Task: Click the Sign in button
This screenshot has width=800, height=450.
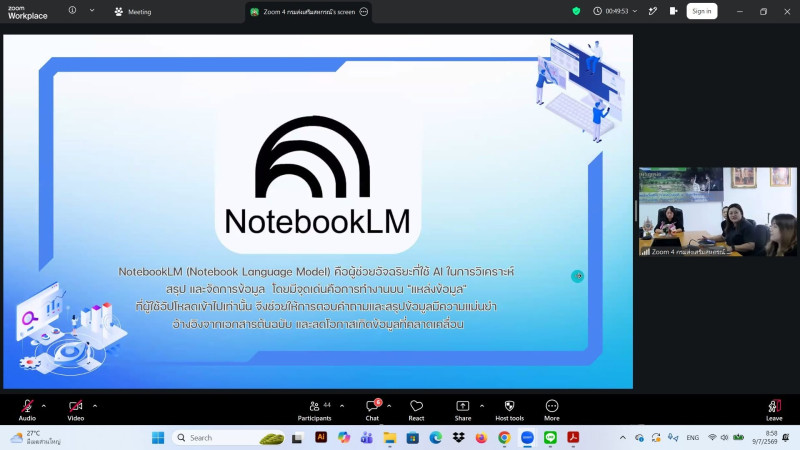Action: (x=702, y=11)
